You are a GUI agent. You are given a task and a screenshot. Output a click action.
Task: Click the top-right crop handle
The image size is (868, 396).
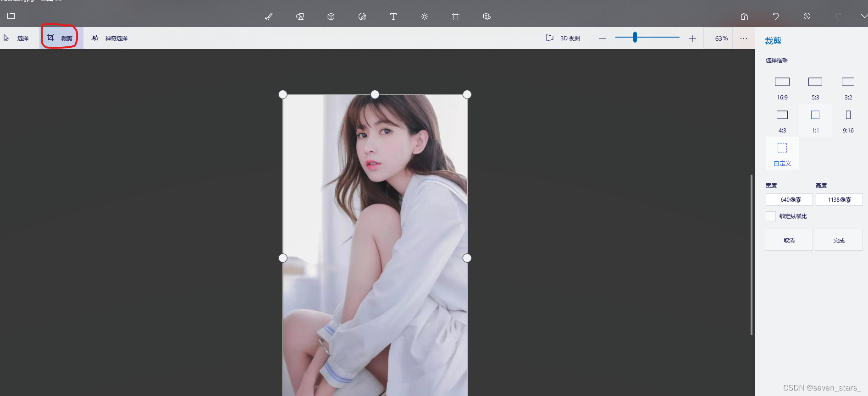coord(467,94)
